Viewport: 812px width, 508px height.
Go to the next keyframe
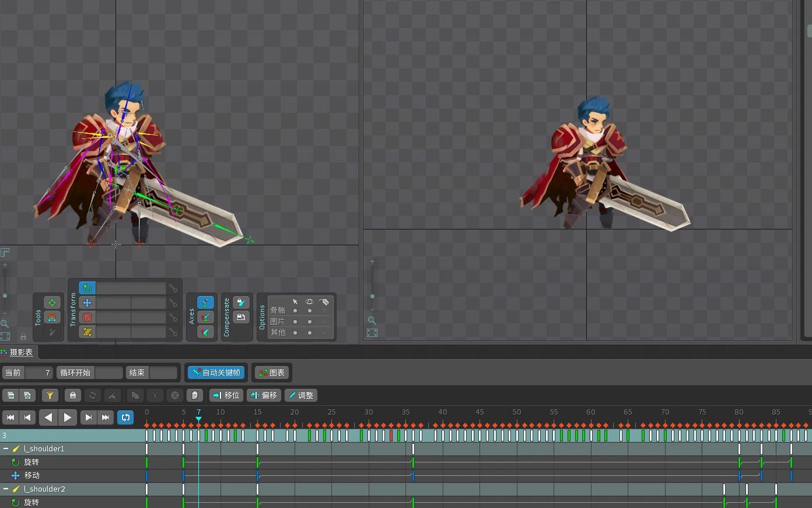(x=88, y=417)
